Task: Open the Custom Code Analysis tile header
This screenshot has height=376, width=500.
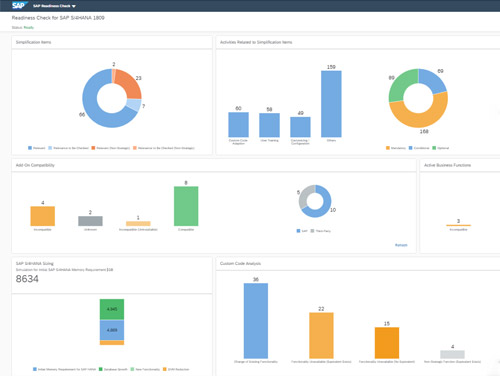Action: (358, 264)
